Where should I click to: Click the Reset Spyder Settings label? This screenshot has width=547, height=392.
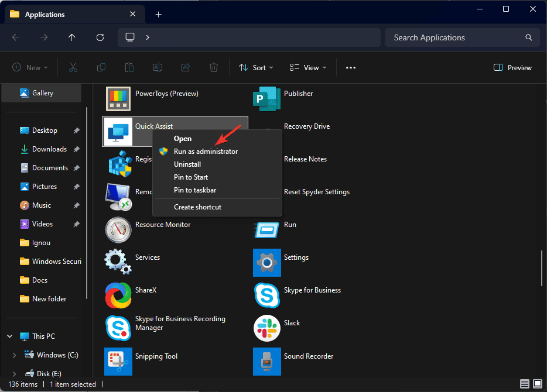pos(317,192)
